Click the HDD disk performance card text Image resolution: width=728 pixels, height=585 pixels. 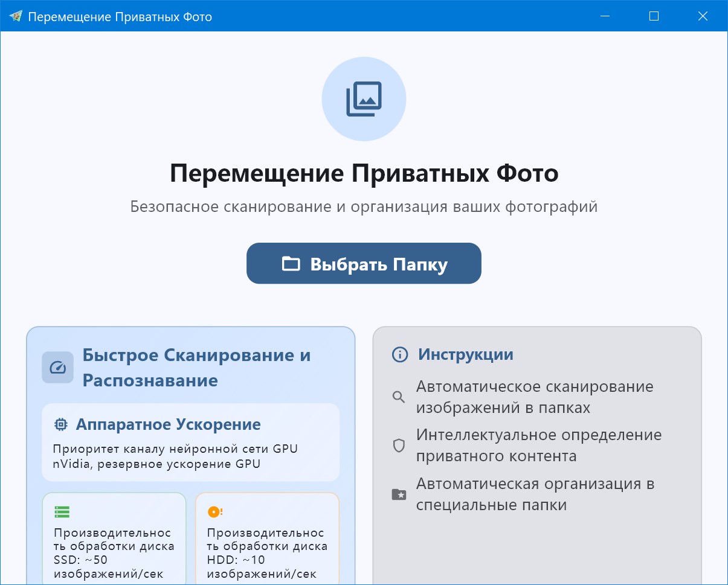tap(266, 553)
